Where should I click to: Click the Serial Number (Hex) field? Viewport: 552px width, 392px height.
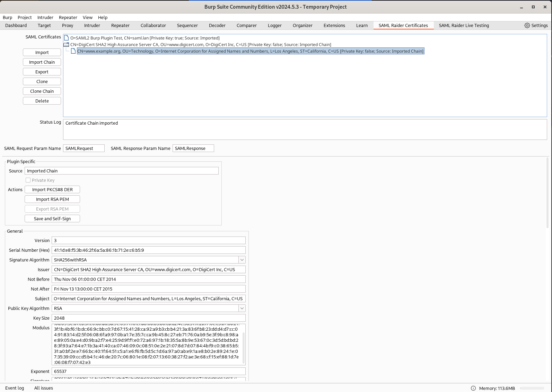tap(148, 250)
